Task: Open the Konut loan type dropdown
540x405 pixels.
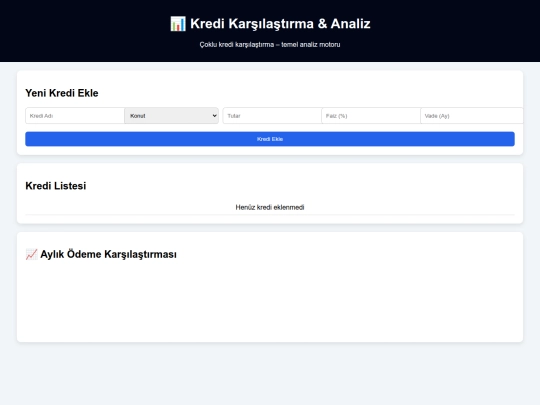Action: pyautogui.click(x=172, y=116)
